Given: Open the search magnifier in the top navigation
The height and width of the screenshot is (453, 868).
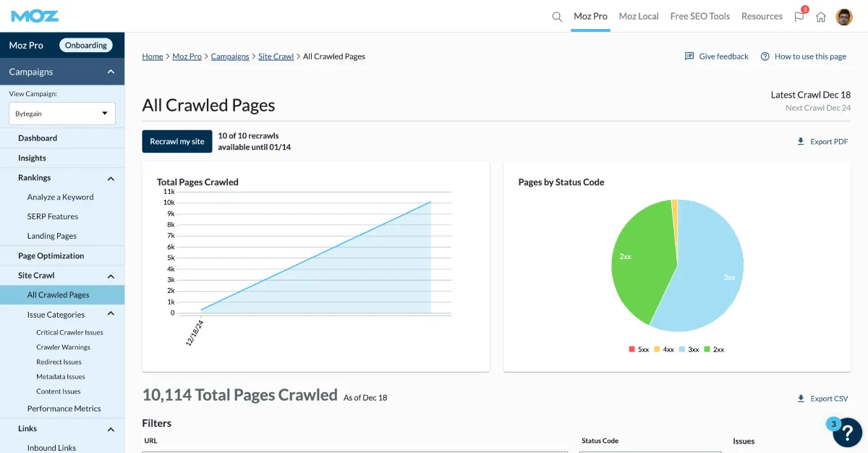Looking at the screenshot, I should [x=556, y=16].
